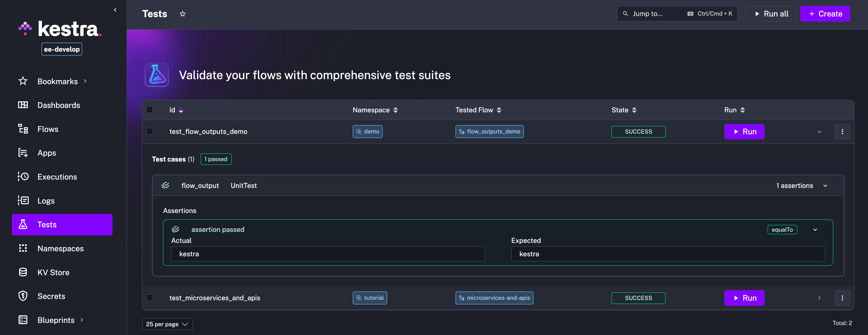The image size is (868, 335).
Task: Click the Jump to search field
Action: 677,14
